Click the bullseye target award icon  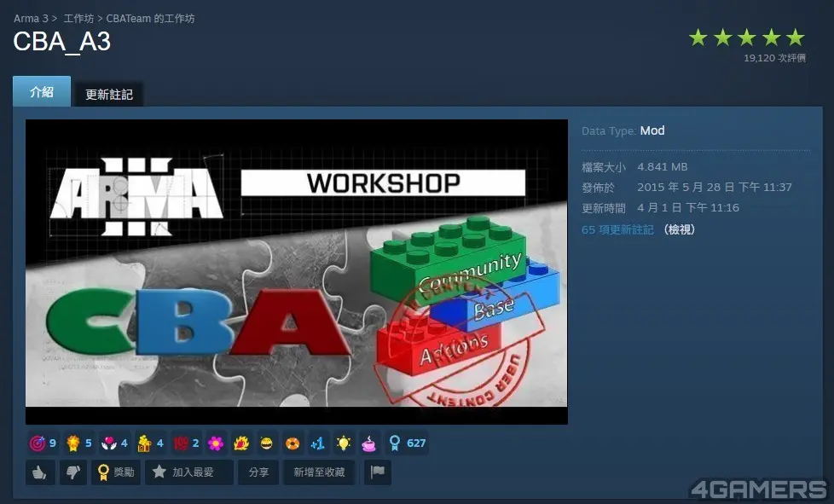pyautogui.click(x=38, y=443)
